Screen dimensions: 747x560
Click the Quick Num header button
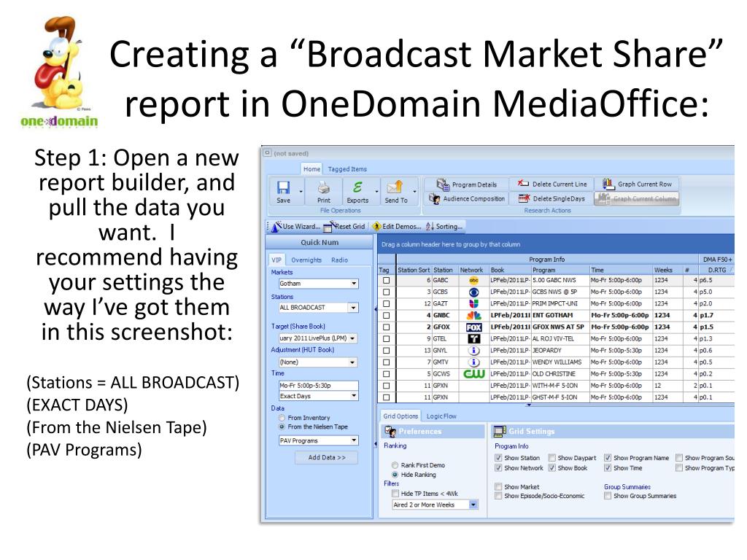pyautogui.click(x=320, y=242)
